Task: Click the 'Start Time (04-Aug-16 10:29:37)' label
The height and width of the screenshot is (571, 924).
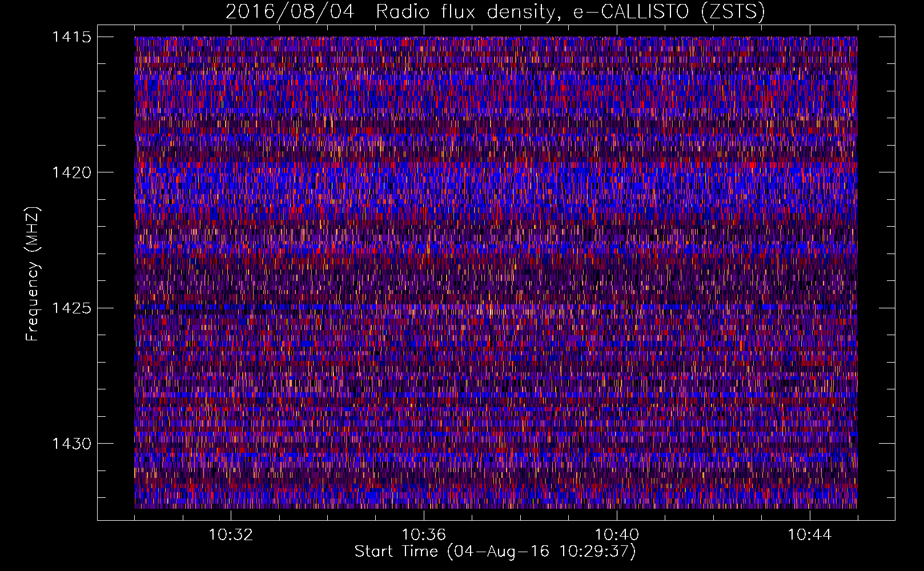Action: [495, 552]
